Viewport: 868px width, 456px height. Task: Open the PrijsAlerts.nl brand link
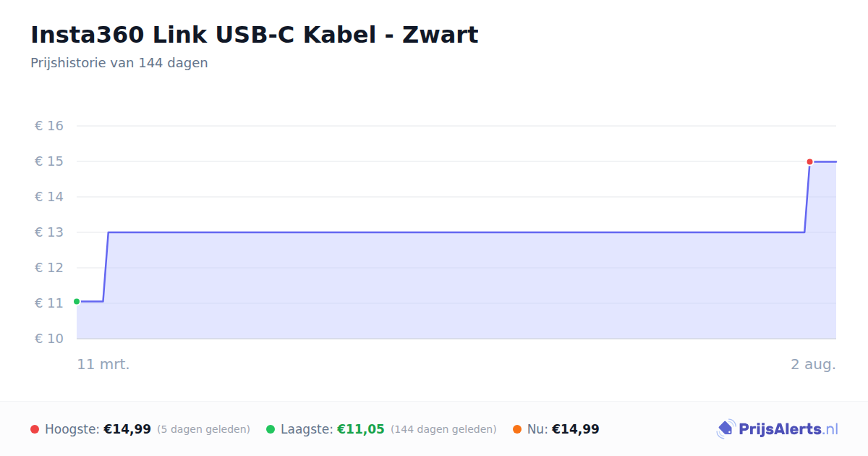point(778,429)
